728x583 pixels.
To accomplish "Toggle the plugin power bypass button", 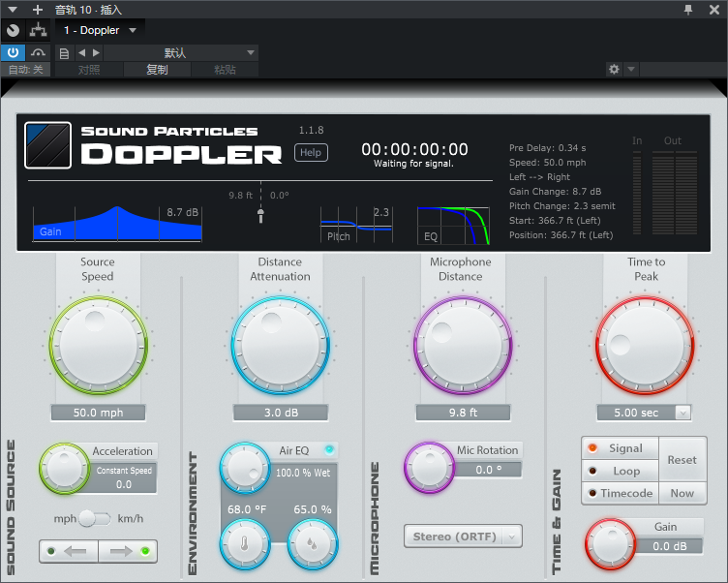I will pos(13,52).
